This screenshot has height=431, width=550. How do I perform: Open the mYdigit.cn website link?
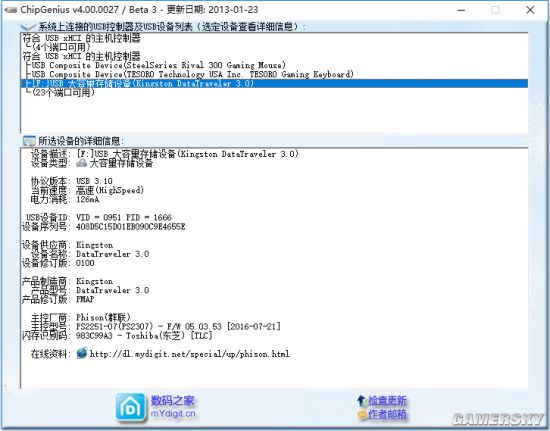click(x=173, y=414)
